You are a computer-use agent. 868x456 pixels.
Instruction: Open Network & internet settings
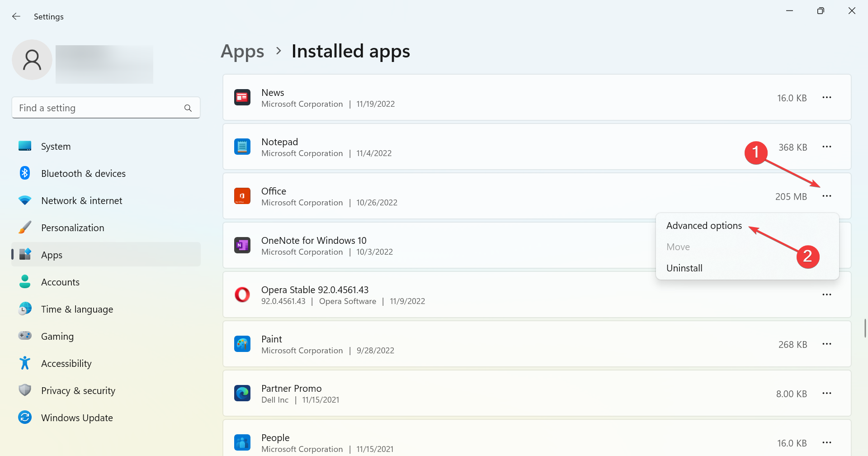tap(106, 200)
